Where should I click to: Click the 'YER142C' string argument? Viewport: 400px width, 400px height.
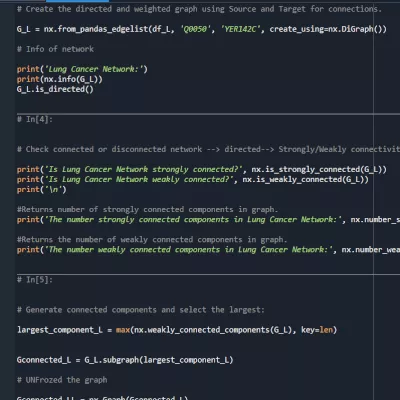(x=240, y=29)
